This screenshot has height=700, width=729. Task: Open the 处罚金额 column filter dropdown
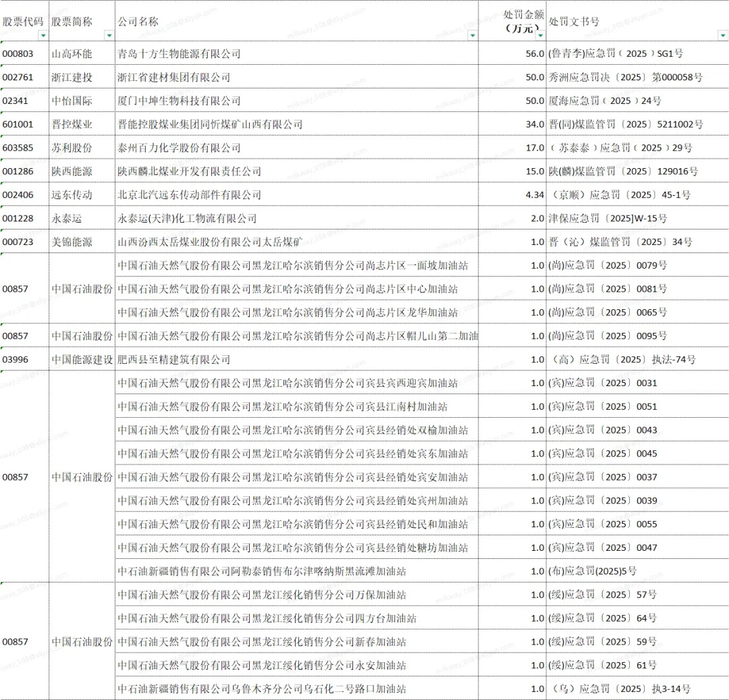540,35
